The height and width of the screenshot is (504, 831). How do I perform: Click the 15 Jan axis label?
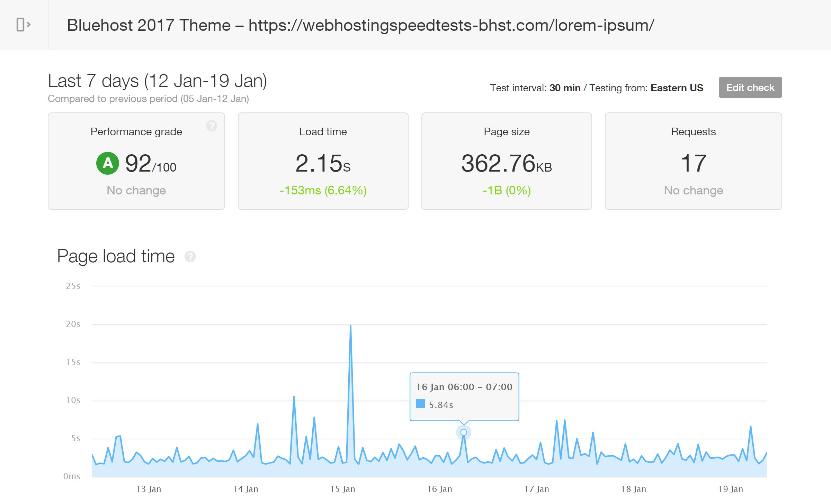tap(342, 489)
